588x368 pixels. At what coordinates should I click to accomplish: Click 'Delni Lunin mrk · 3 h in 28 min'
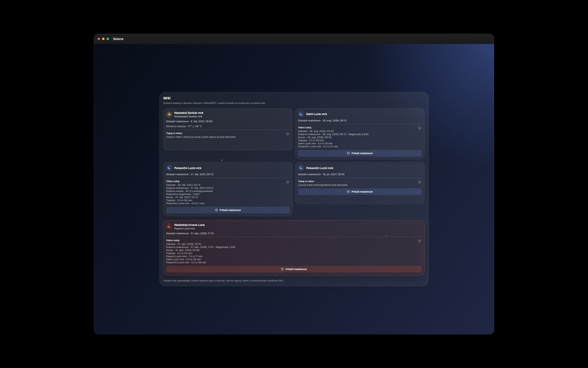click(x=184, y=260)
